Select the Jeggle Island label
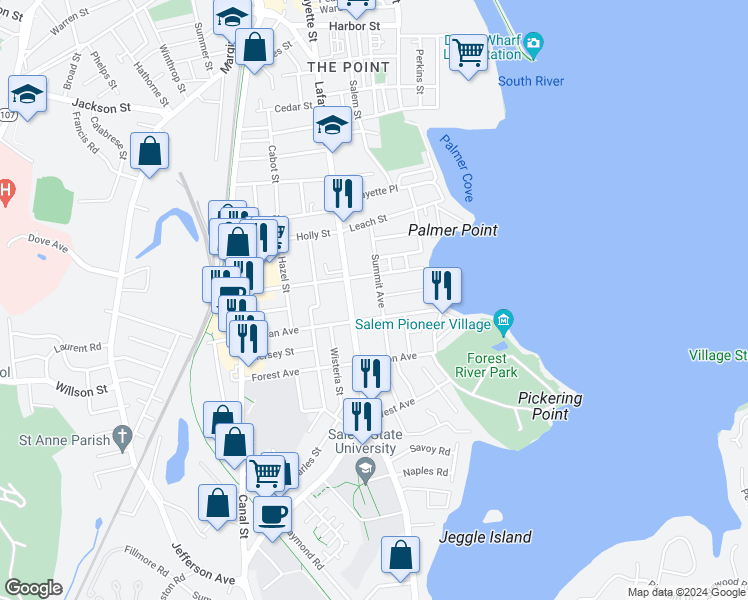The width and height of the screenshot is (748, 600). [485, 538]
